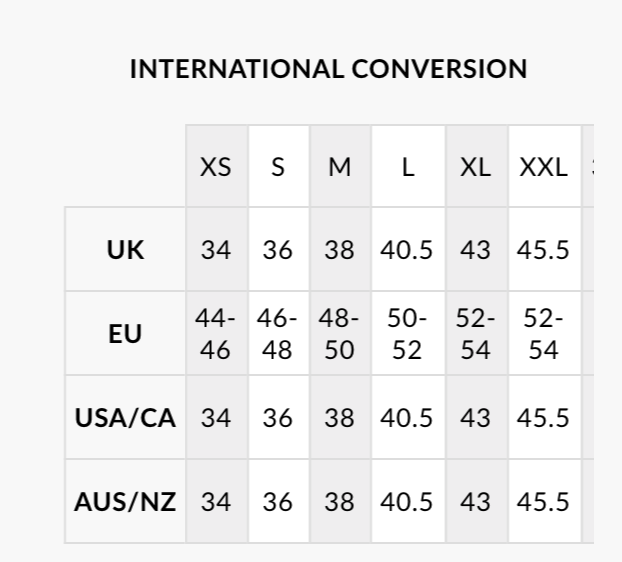Click the UK size XS cell
622x562 pixels.
(x=216, y=250)
